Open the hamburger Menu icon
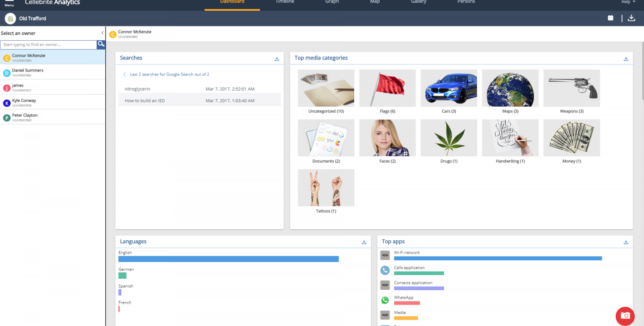 click(9, 3)
